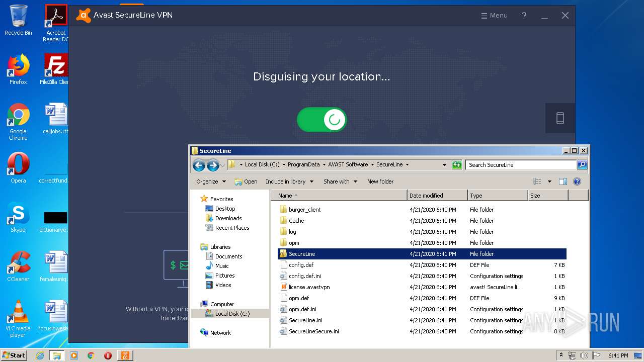Select the SecureLine folder row

[x=422, y=254]
